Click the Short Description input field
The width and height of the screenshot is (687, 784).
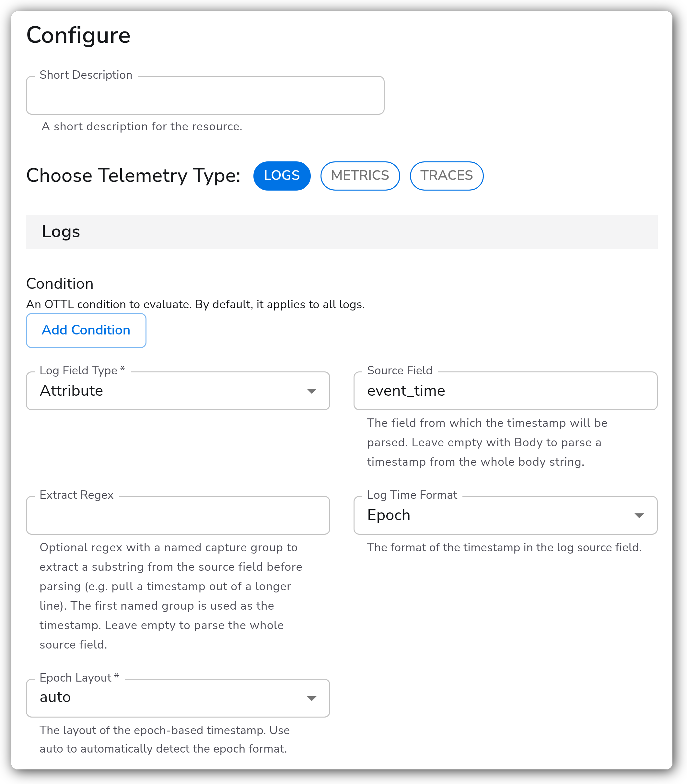click(205, 95)
